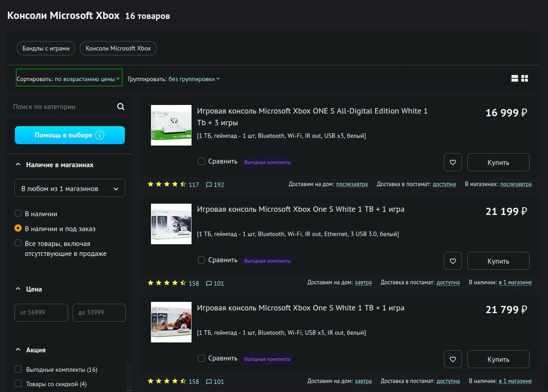Open product title of the 21 199 ₽ console
Image resolution: width=548 pixels, height=392 pixels.
(x=301, y=209)
